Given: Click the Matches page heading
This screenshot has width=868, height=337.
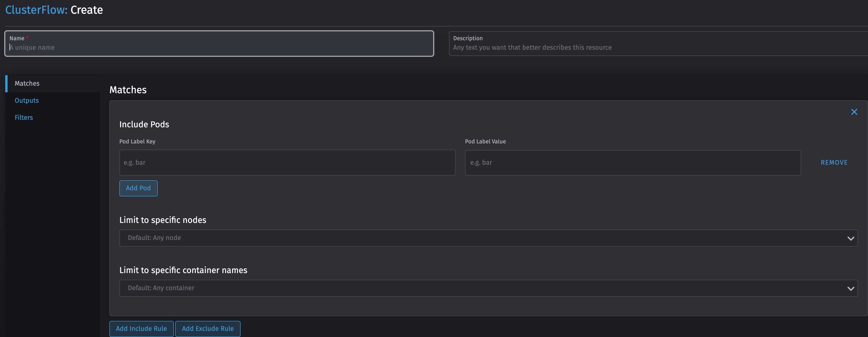Looking at the screenshot, I should (128, 89).
